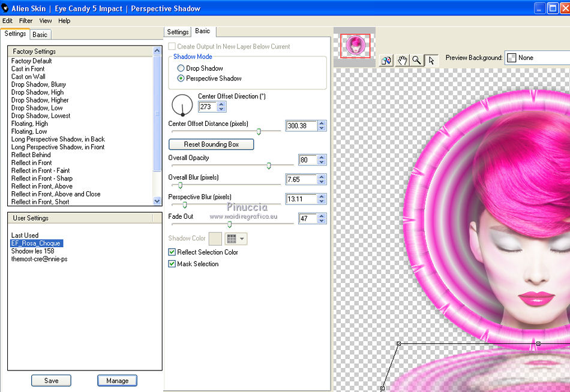Select the Perspective Shadow radio button
Screen dimensions: 570x392
[x=181, y=79]
